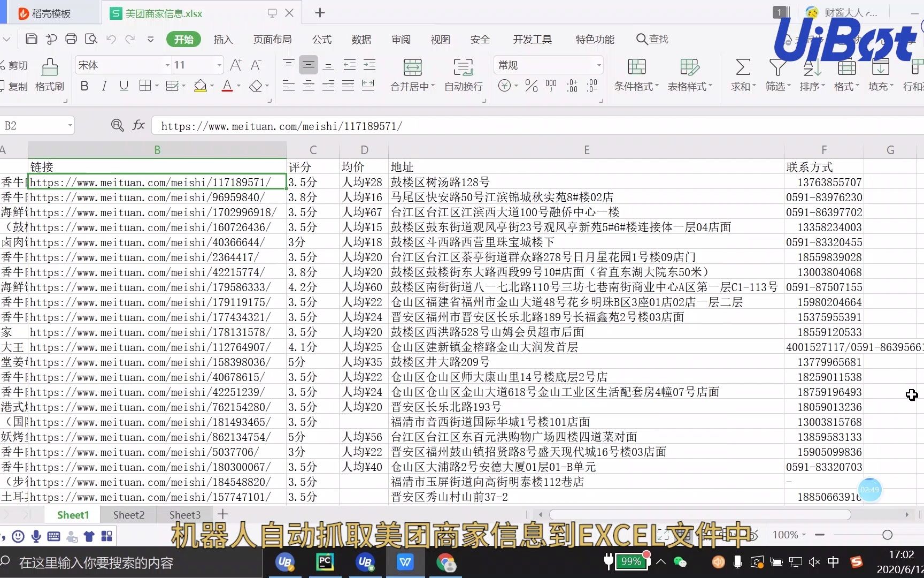Click the cell name box showing B2

[x=32, y=125]
